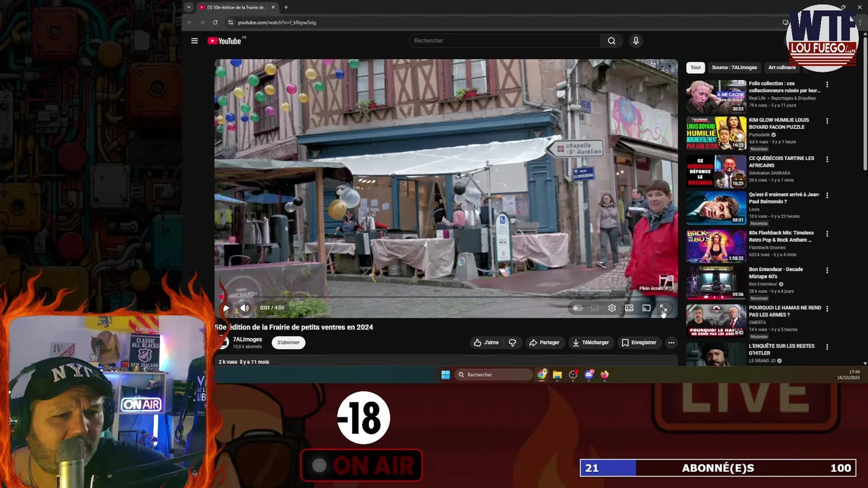Open options menu for Kim Glow video

click(827, 121)
